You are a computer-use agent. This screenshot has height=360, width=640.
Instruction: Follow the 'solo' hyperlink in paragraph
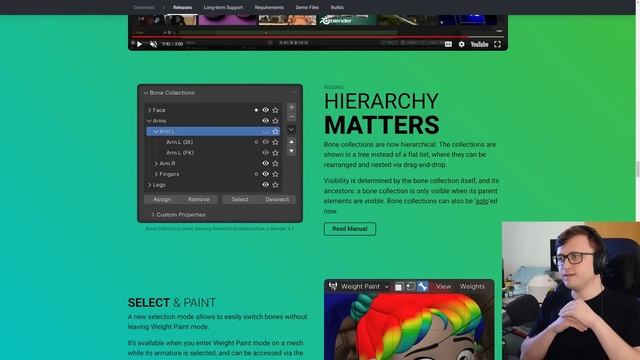point(482,201)
